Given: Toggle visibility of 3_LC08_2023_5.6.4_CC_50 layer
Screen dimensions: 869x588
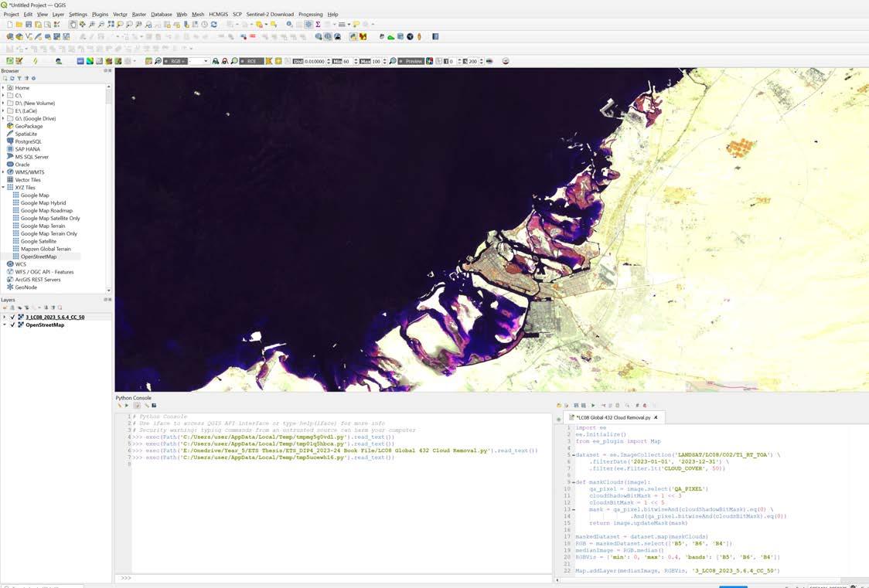Looking at the screenshot, I should coord(12,318).
